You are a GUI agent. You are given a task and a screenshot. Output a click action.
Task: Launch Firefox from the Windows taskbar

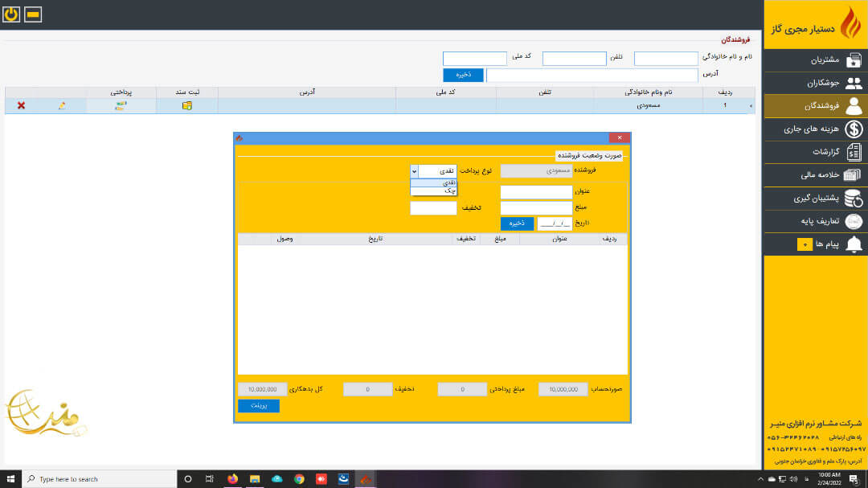click(x=233, y=478)
